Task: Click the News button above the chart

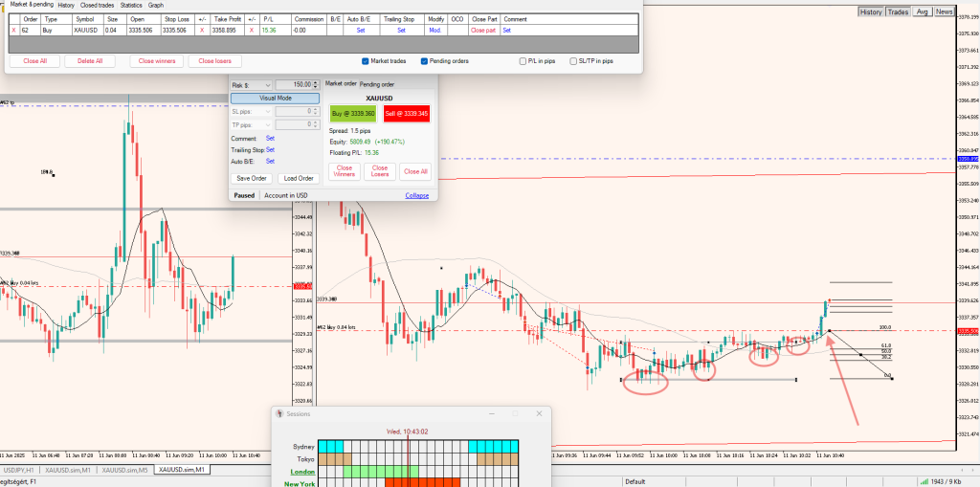Action: [944, 11]
